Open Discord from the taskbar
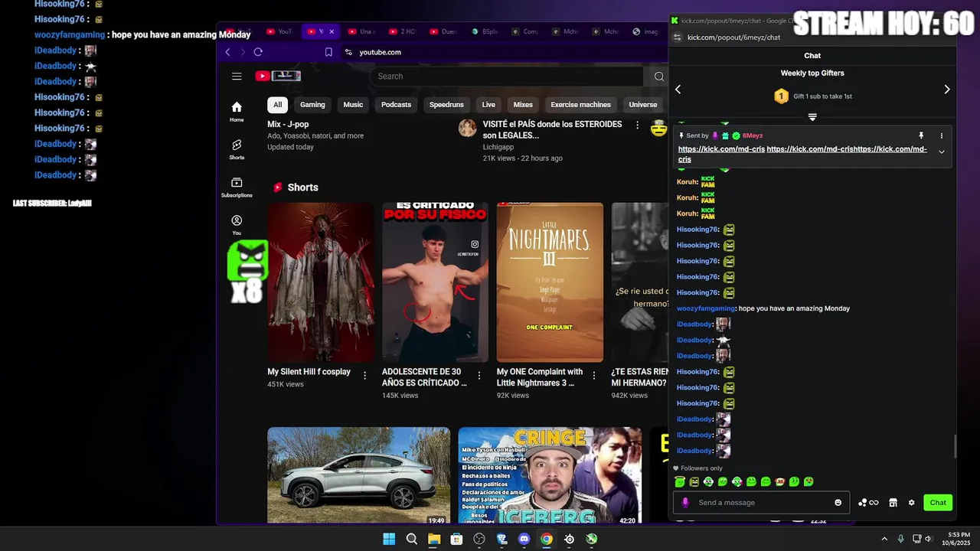980x551 pixels. pos(524,539)
